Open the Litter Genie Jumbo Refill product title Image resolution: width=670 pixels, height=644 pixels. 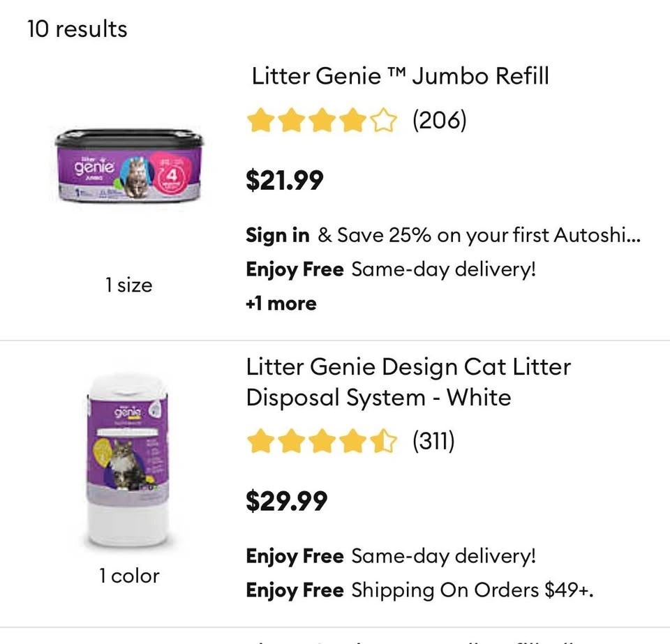click(400, 75)
